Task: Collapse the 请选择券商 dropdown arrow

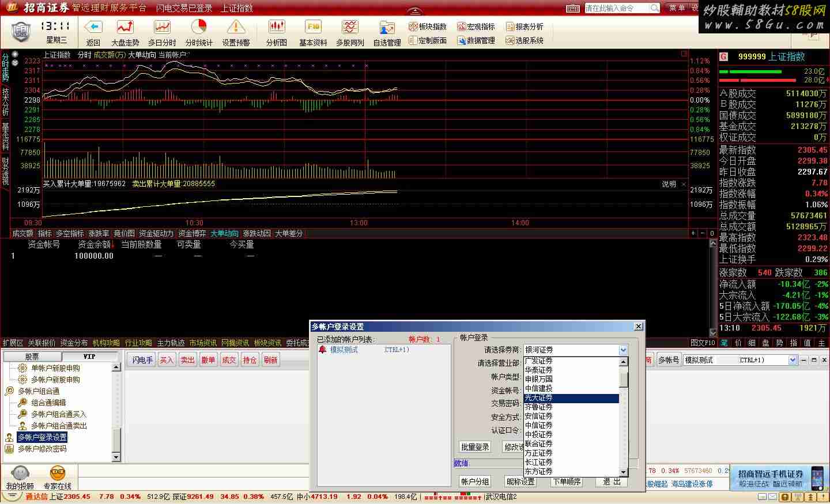Action: (x=623, y=350)
